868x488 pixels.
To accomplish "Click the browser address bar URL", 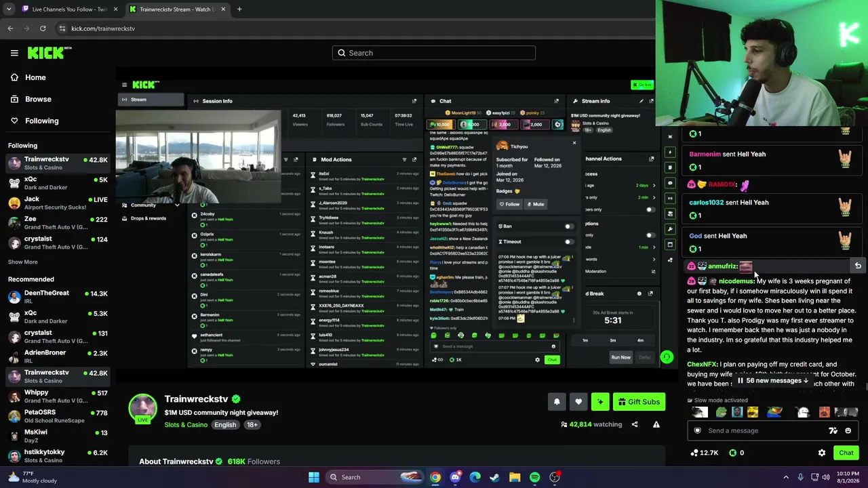I will [103, 28].
